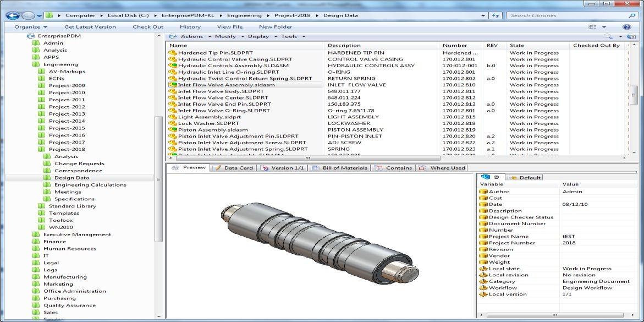This screenshot has height=322, width=644.
Task: Click the Hydraulic Controls Assembly file icon
Action: pyautogui.click(x=173, y=66)
